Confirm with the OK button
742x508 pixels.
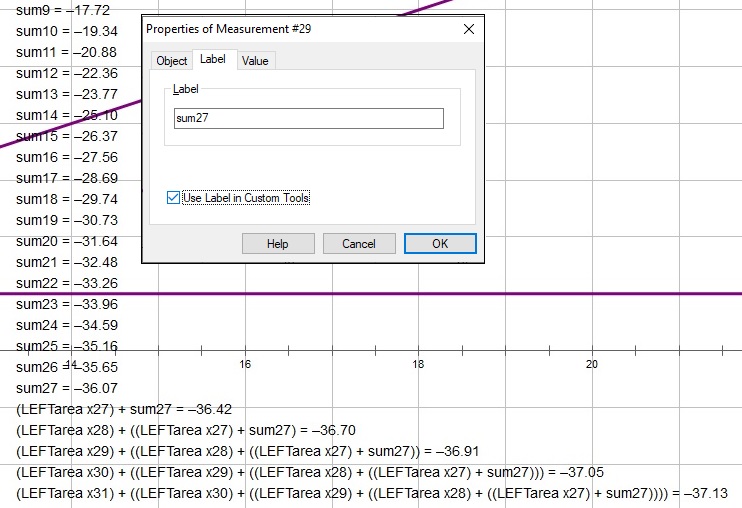(x=440, y=244)
